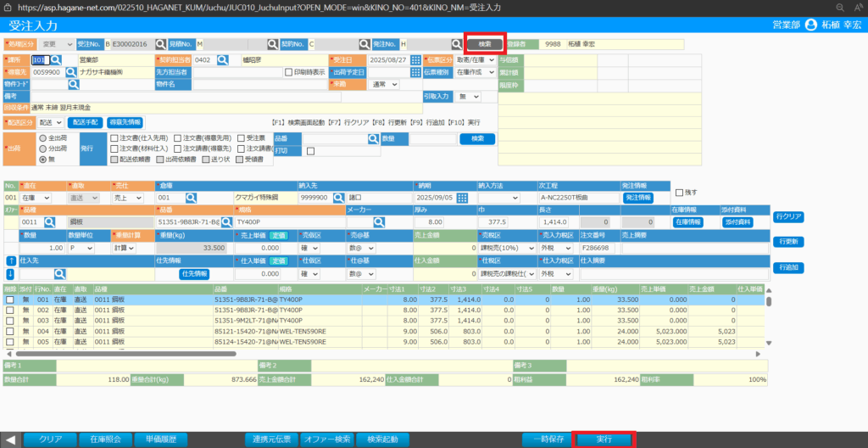
Task: Click the 行更新 button
Action: [x=788, y=243]
